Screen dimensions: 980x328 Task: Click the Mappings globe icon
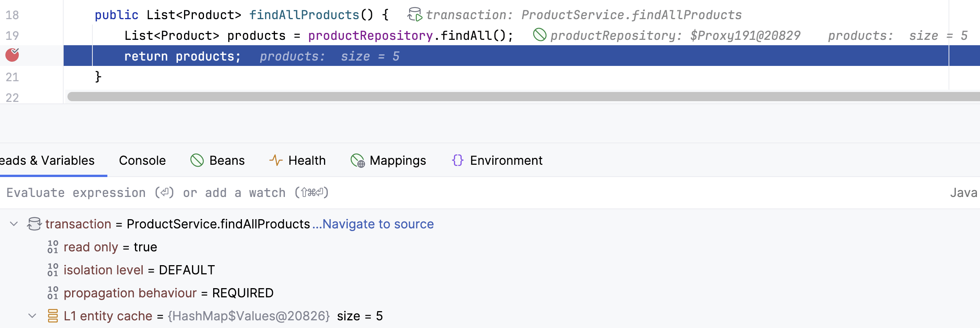[x=357, y=161]
